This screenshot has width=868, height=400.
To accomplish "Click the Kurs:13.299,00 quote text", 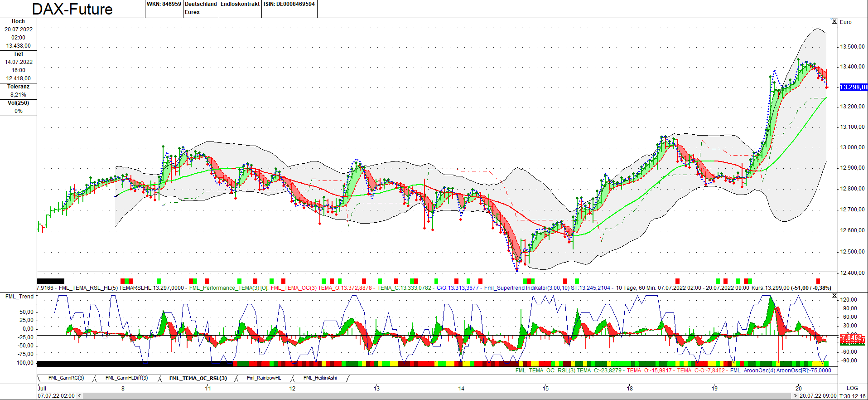I will coord(770,288).
